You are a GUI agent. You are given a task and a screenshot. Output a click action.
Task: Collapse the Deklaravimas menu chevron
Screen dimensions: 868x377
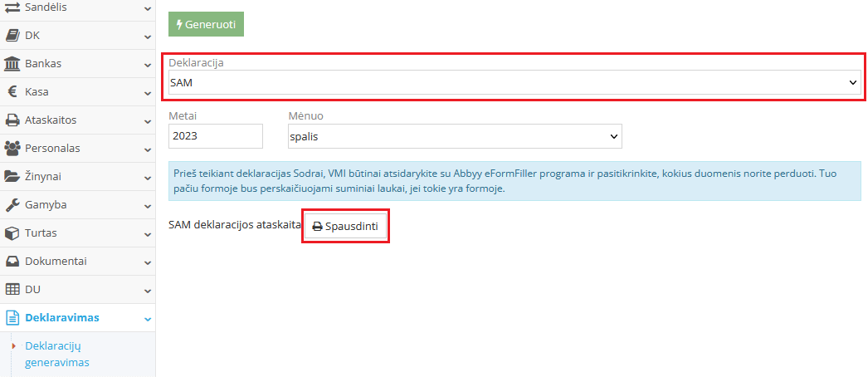(x=147, y=318)
